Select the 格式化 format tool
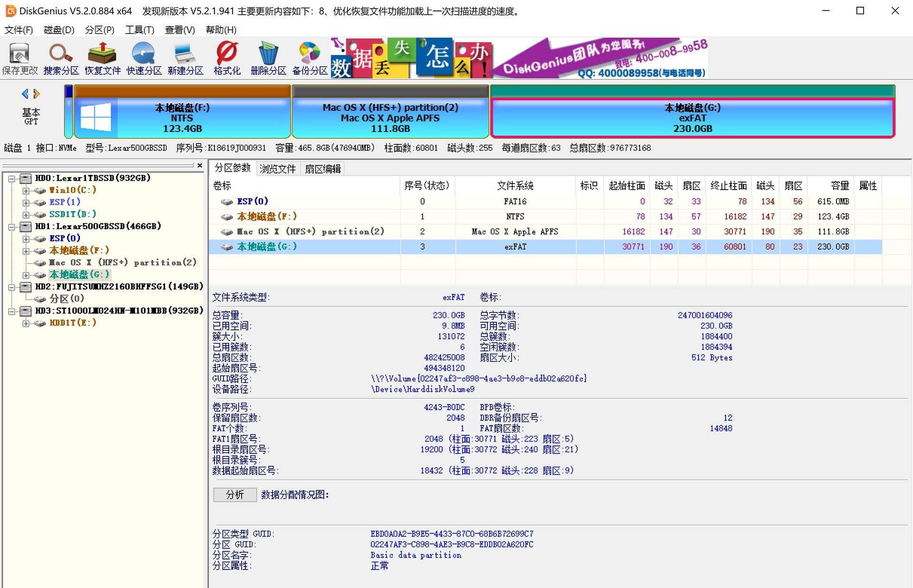The image size is (913, 588). click(x=227, y=57)
